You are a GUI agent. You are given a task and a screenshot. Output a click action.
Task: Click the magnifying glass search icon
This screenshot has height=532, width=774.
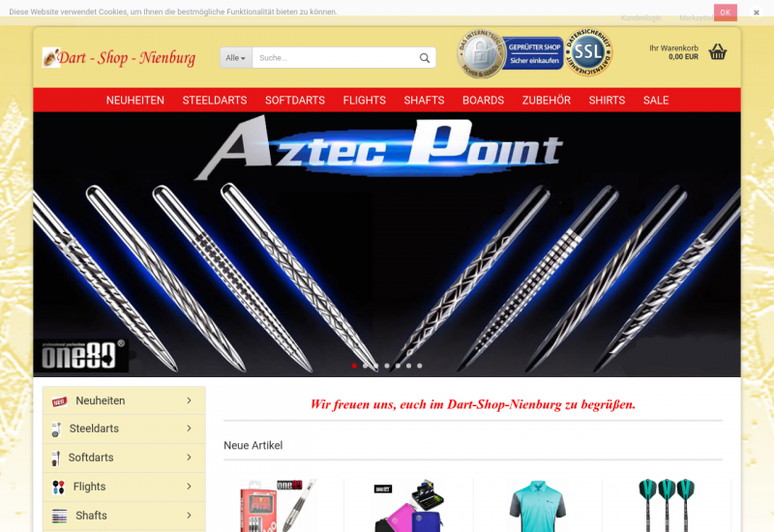[x=424, y=58]
